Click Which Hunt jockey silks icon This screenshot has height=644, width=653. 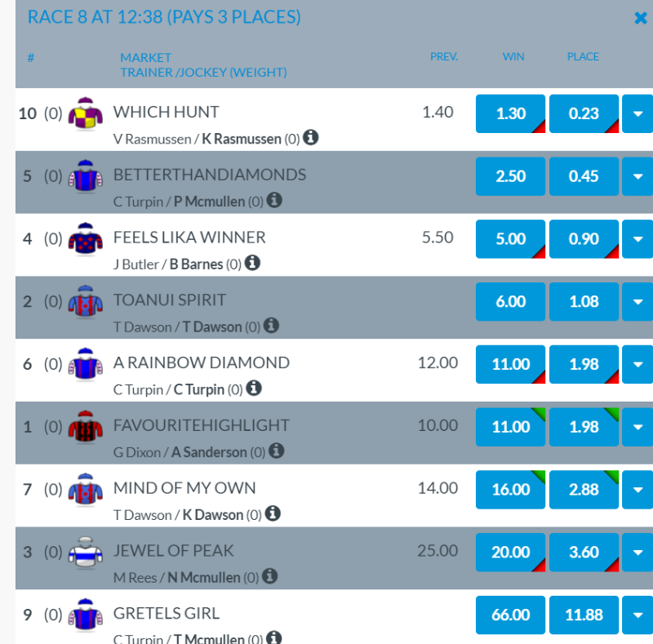(85, 113)
